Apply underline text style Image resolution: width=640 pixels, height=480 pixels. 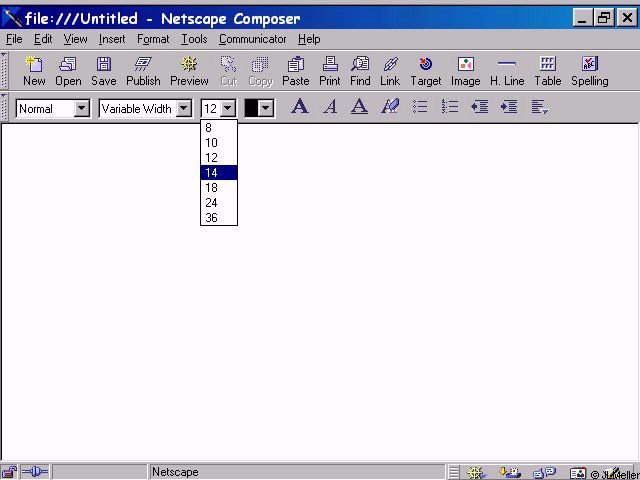pos(359,107)
